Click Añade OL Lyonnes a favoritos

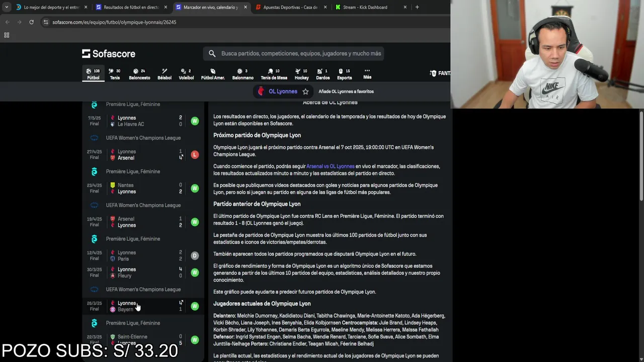346,92
